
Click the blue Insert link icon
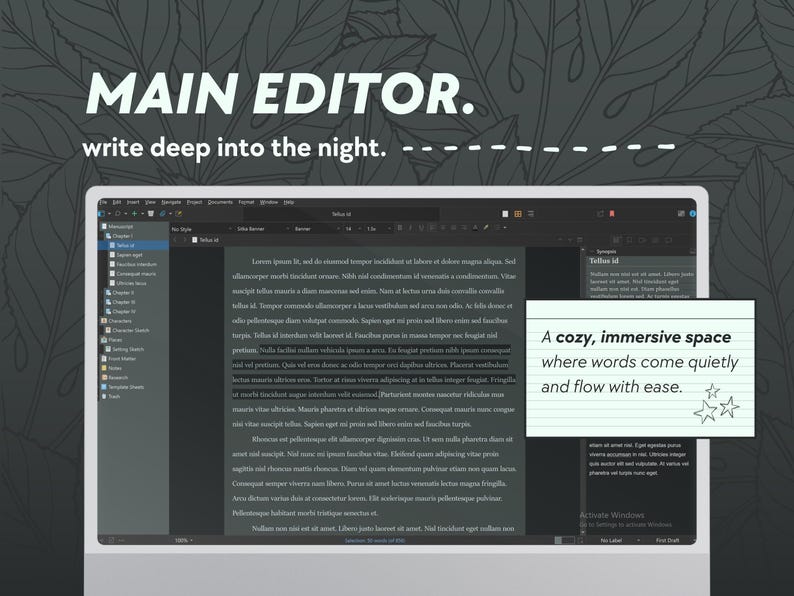[163, 214]
